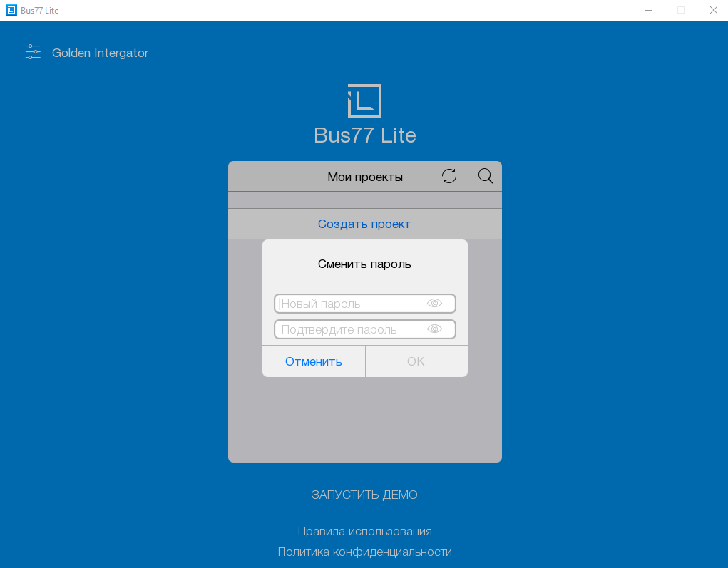Open project search with magnifier icon
728x568 pixels.
click(486, 176)
